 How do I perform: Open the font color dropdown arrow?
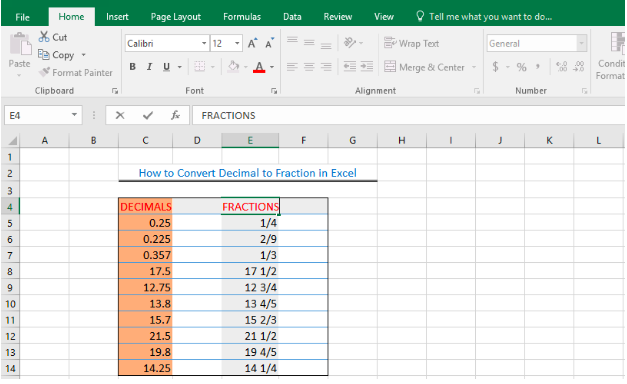point(272,67)
